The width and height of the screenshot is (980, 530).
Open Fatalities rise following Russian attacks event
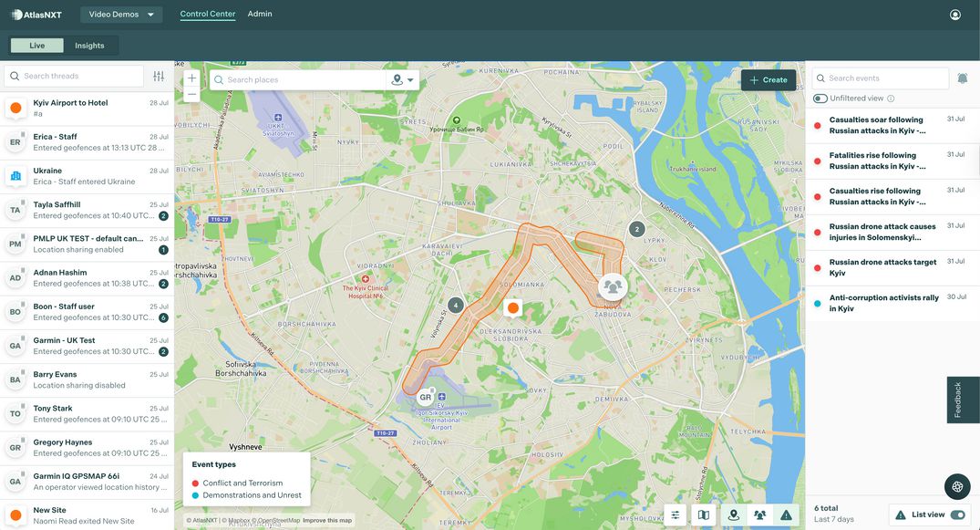click(x=892, y=161)
